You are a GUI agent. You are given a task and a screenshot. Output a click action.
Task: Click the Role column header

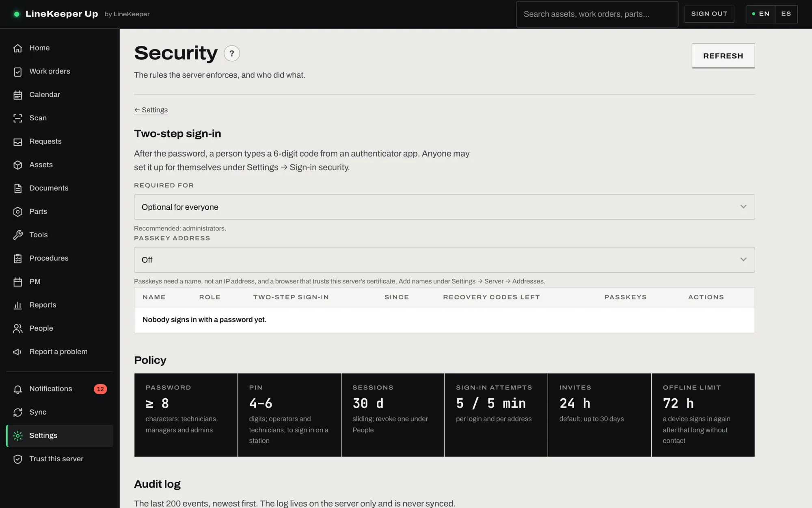tap(209, 297)
